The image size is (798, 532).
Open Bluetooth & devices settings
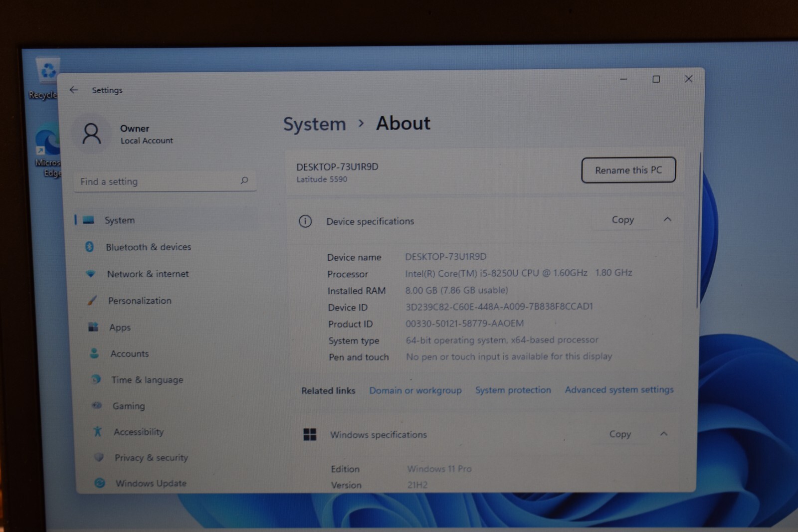tap(148, 247)
